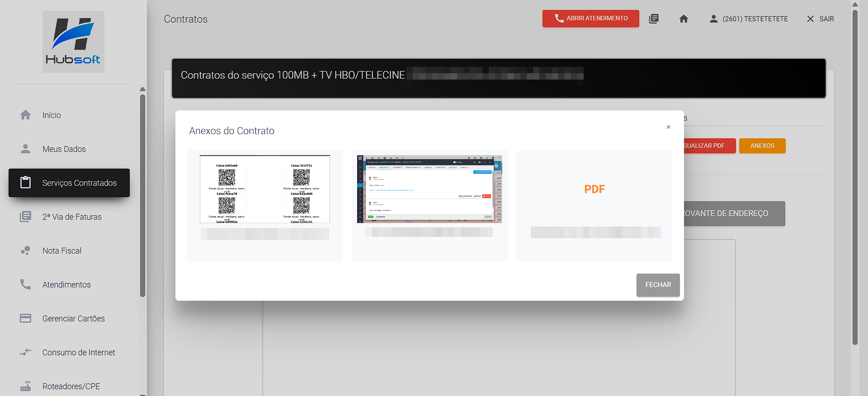Screen dimensions: 868x396
Task: Click the COMPROVANTE DE ENDEREÇO button
Action: tap(734, 213)
